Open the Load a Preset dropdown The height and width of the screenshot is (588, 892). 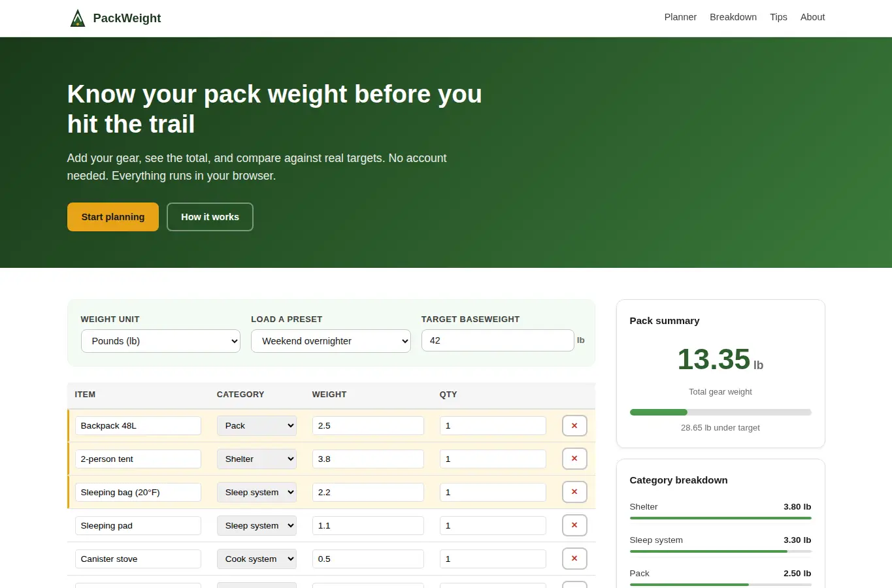pos(331,341)
